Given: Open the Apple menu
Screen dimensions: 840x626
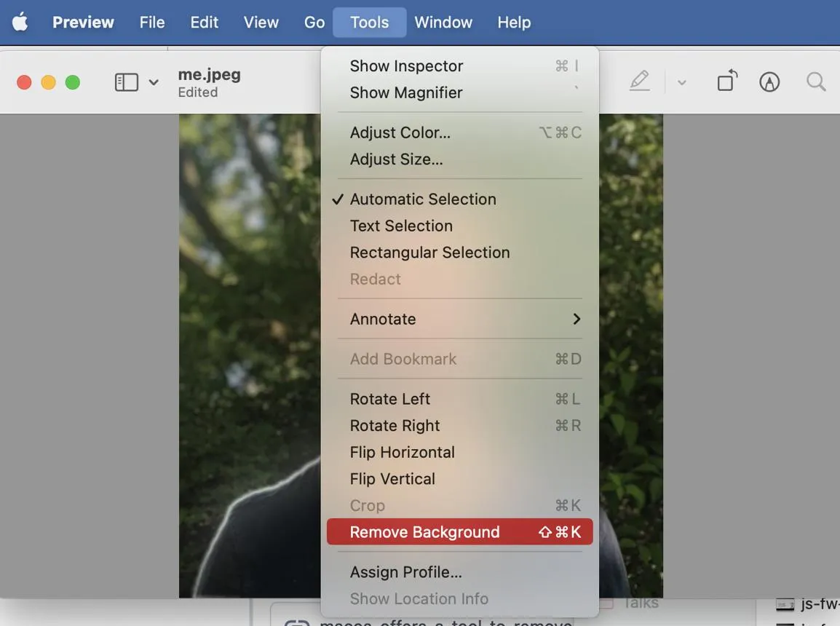Looking at the screenshot, I should (20, 23).
